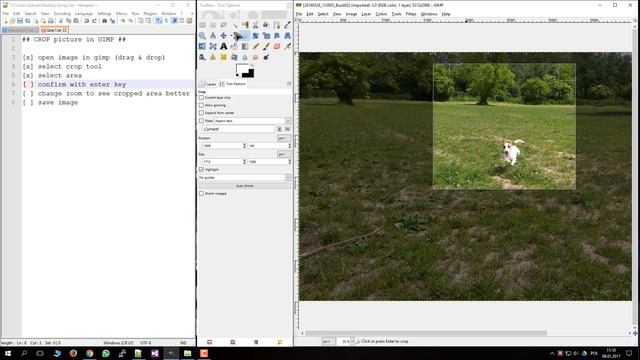Screen dimensions: 640x360
Task: Click the Redo icon in Notepad++ toolbar
Action: coord(94,21)
